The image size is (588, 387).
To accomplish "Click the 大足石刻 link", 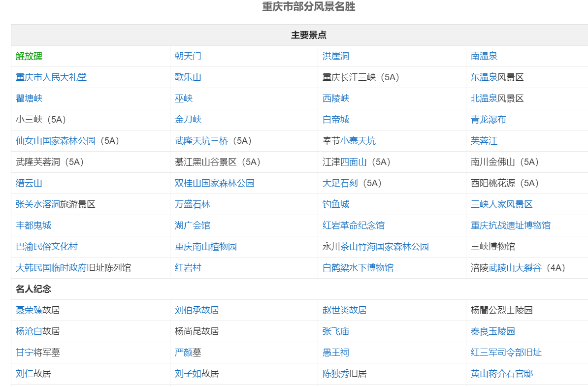I will point(340,183).
